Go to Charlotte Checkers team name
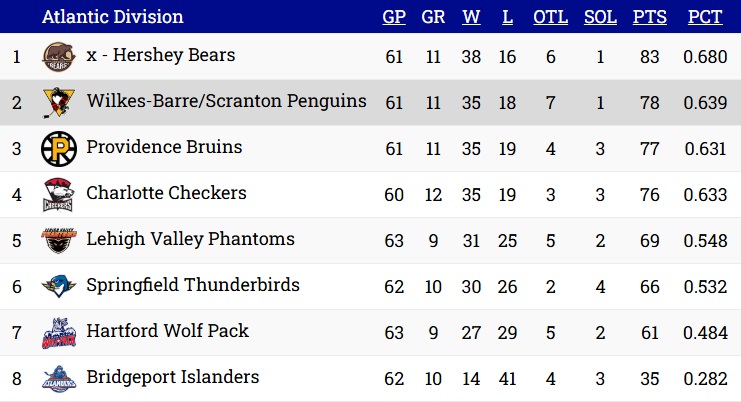Screen dimensions: 741x402 [x=166, y=193]
